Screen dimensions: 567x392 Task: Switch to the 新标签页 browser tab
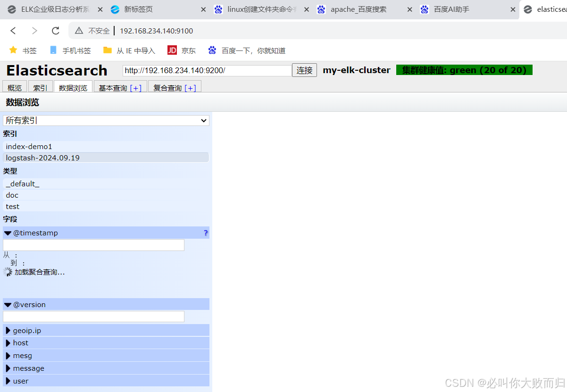coord(158,9)
